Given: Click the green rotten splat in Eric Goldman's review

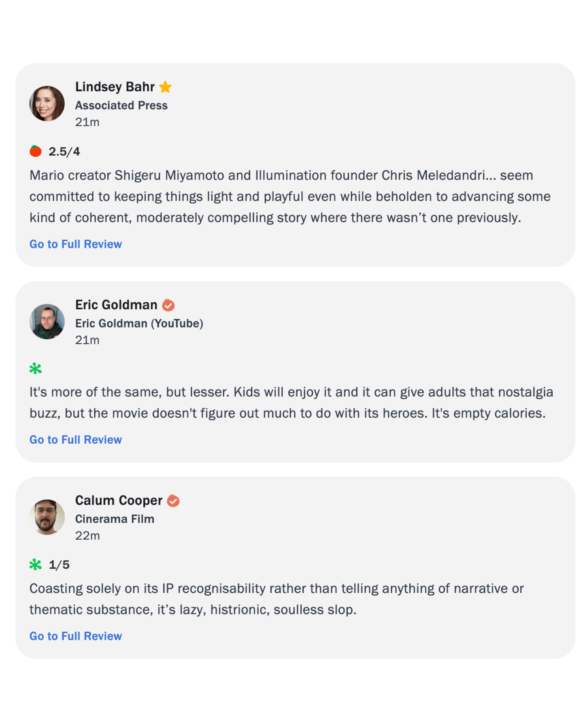Looking at the screenshot, I should tap(36, 368).
